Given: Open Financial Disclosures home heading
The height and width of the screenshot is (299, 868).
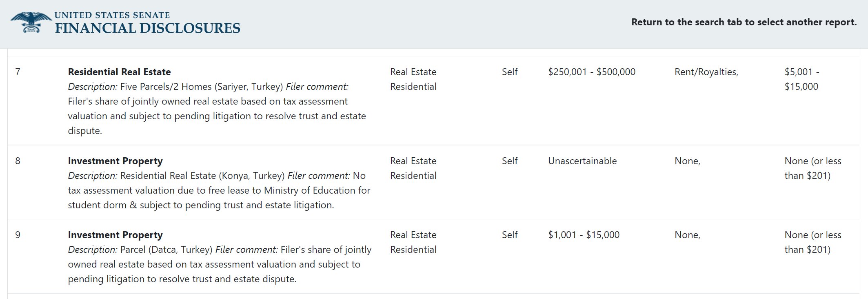Looking at the screenshot, I should (147, 28).
